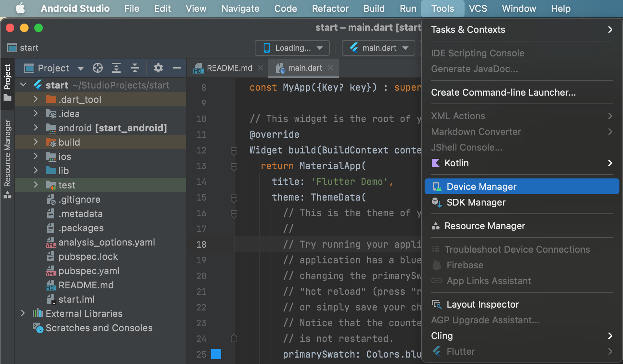This screenshot has width=623, height=364.
Task: Hide the Project panel with minus icon
Action: [177, 68]
